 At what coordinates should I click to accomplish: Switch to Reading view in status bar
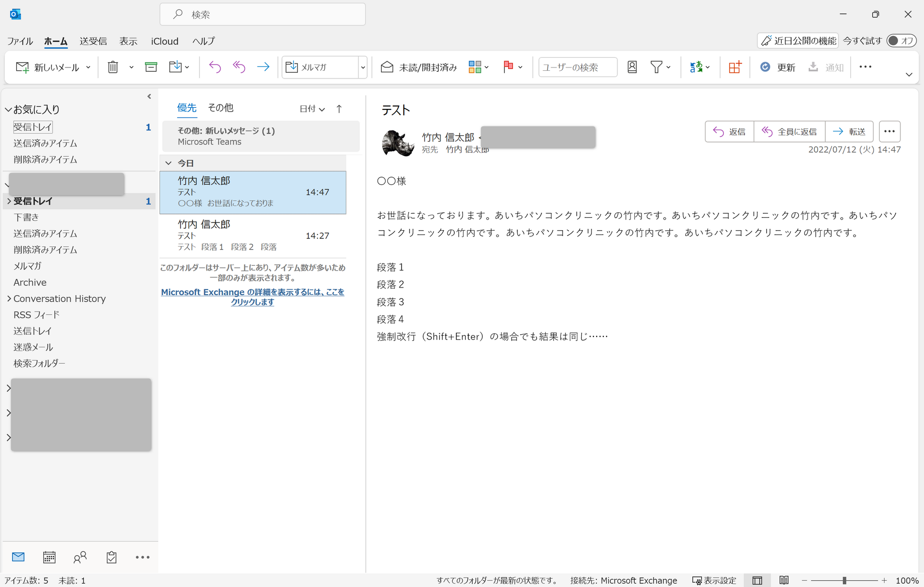click(783, 580)
